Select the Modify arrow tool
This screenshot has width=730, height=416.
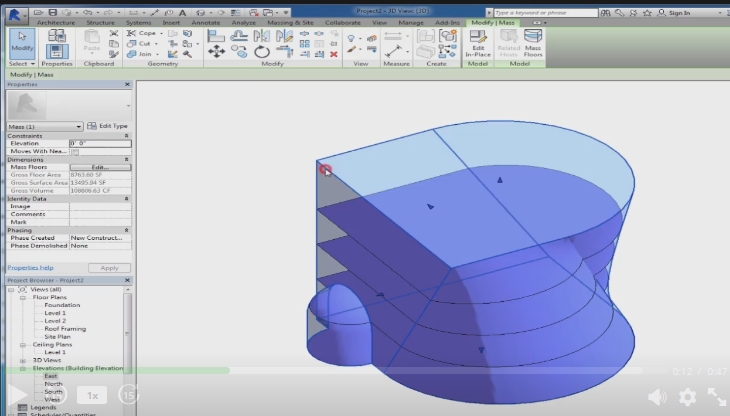click(22, 41)
